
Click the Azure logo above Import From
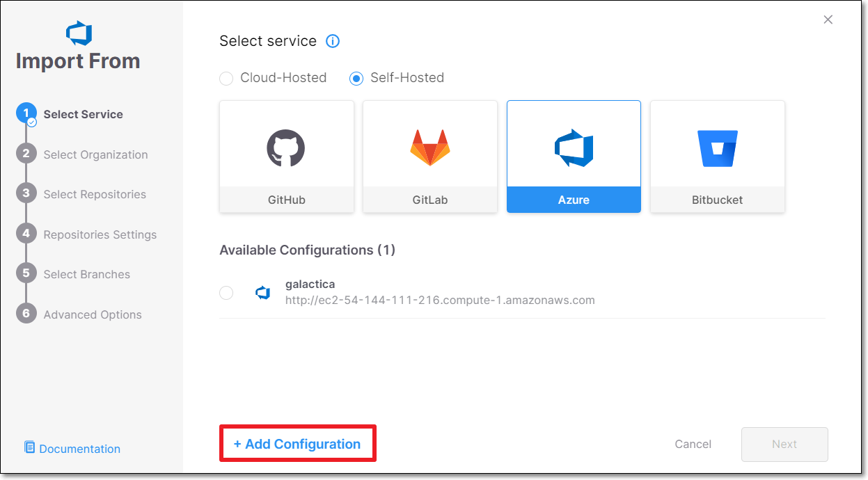click(79, 33)
